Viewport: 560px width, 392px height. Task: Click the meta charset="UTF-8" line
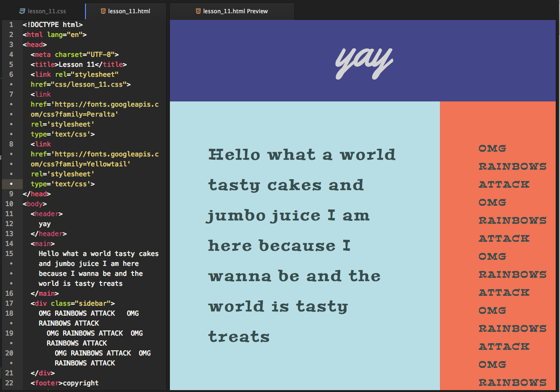(x=75, y=55)
